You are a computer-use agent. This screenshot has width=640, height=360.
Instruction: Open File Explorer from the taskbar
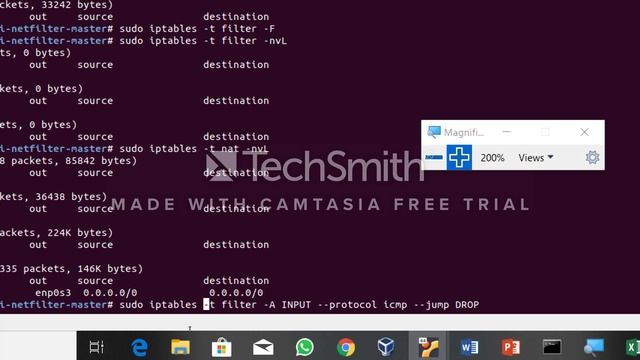pyautogui.click(x=180, y=347)
